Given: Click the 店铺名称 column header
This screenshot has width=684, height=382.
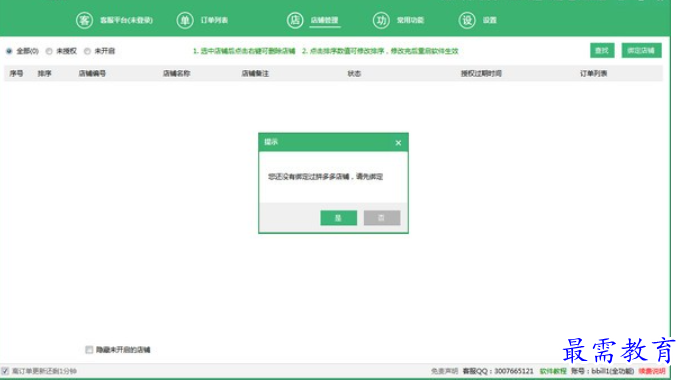Looking at the screenshot, I should pos(177,74).
